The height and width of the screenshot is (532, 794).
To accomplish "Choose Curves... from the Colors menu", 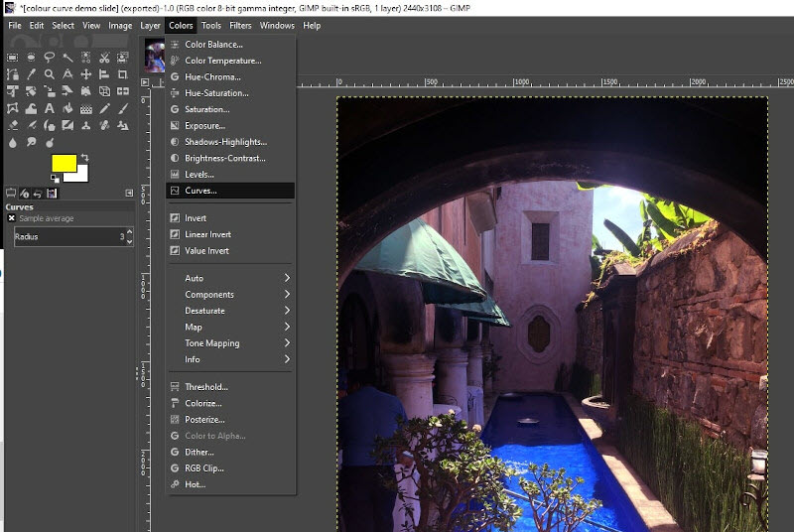I will click(x=230, y=191).
